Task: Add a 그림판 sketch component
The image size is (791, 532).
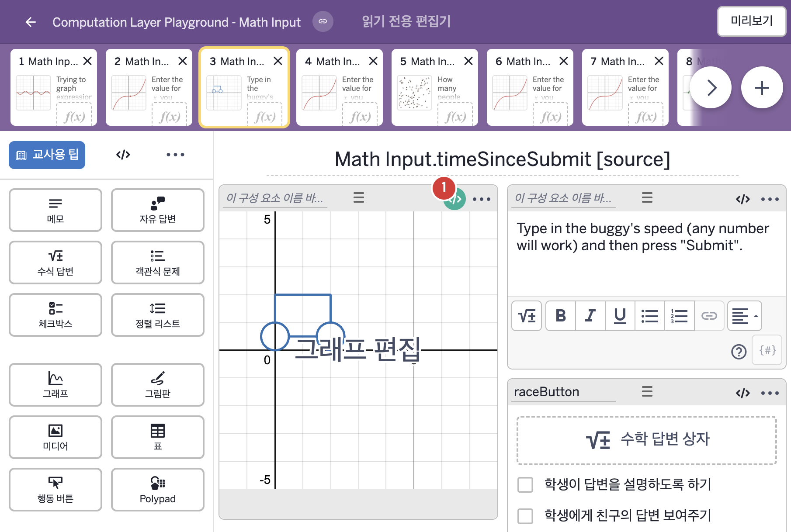Action: (158, 385)
